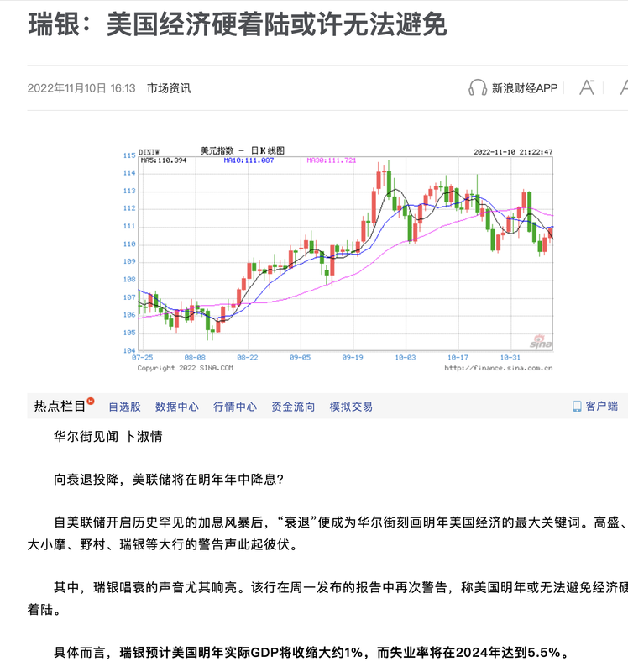Click the paragraph starting 自美联储开启历史罕见
This screenshot has width=628, height=672.
[x=327, y=533]
